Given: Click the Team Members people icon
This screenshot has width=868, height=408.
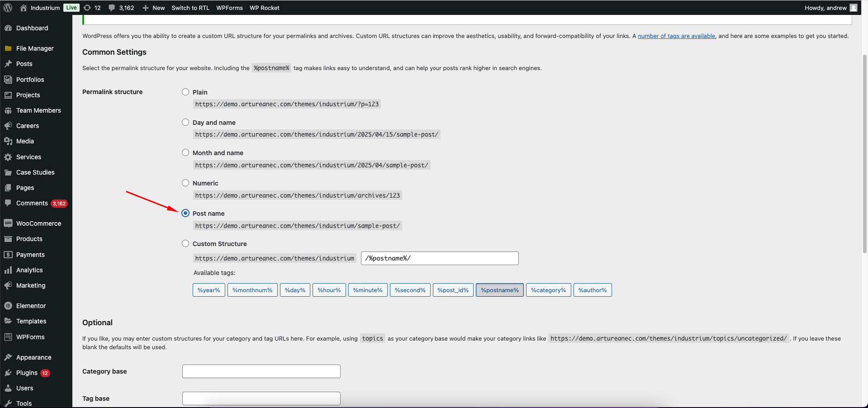Looking at the screenshot, I should [x=8, y=110].
